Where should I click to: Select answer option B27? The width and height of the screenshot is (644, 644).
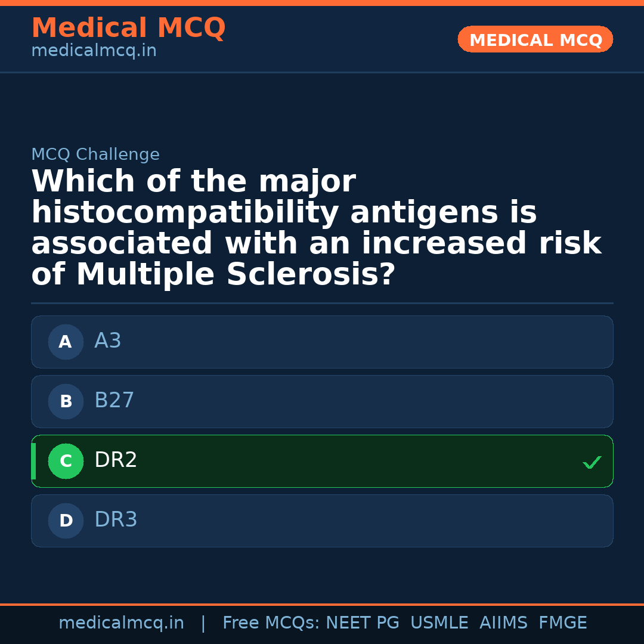click(322, 401)
